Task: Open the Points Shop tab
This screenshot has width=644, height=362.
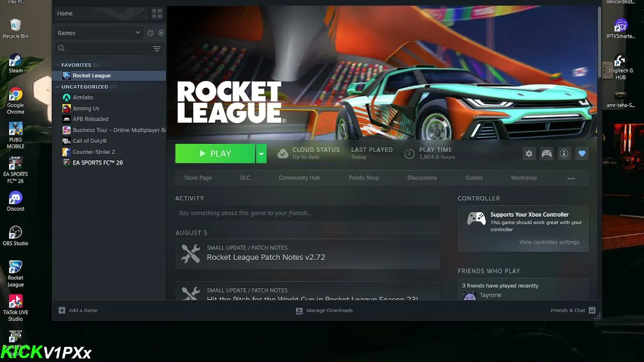Action: click(364, 178)
